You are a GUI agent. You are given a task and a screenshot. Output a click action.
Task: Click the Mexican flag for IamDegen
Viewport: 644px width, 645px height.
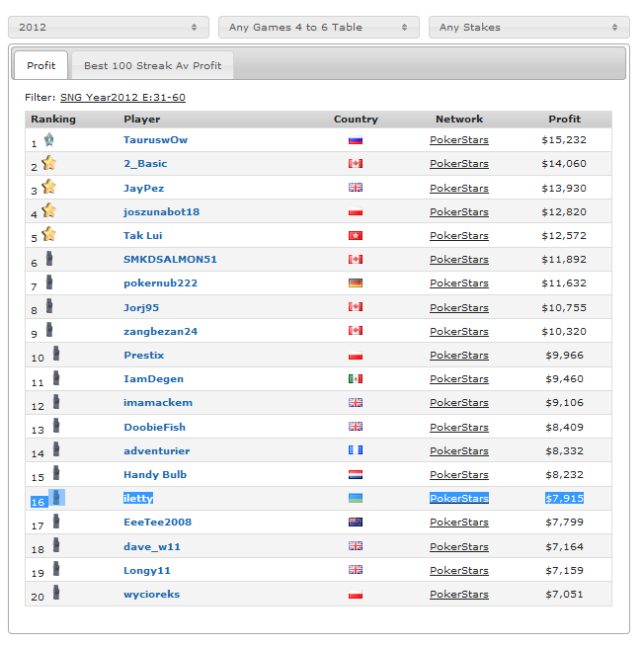click(356, 379)
